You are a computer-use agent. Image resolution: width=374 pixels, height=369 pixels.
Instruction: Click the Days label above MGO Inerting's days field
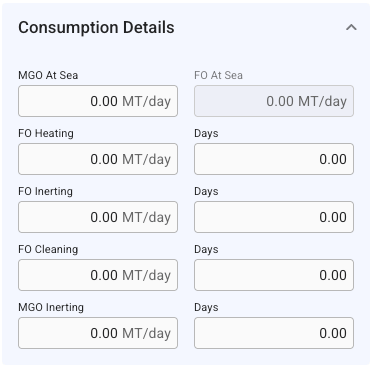click(x=206, y=308)
